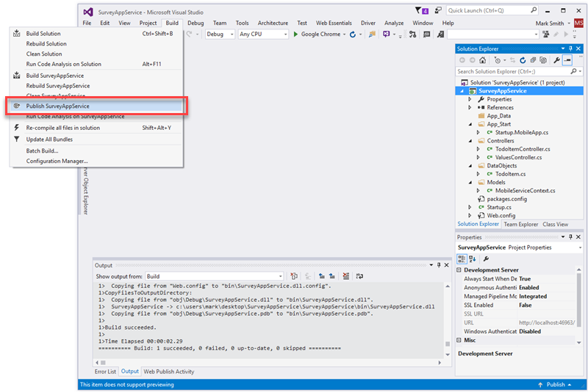Click the Clear All icon in Output toolbar
588x392 pixels.
345,276
